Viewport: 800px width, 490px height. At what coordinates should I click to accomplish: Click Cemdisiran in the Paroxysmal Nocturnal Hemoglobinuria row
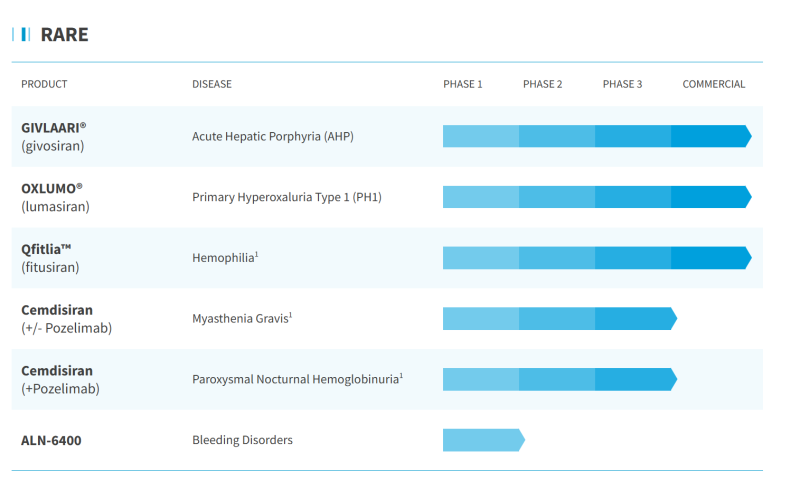57,371
